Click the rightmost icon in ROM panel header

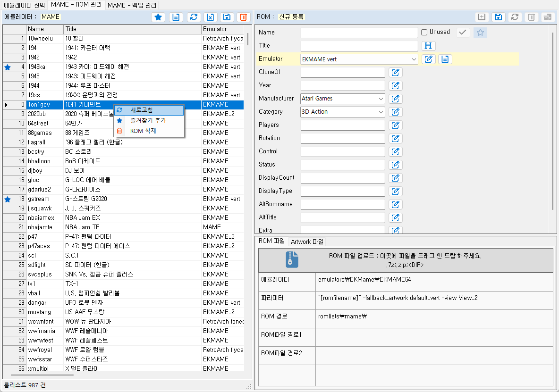pyautogui.click(x=548, y=17)
